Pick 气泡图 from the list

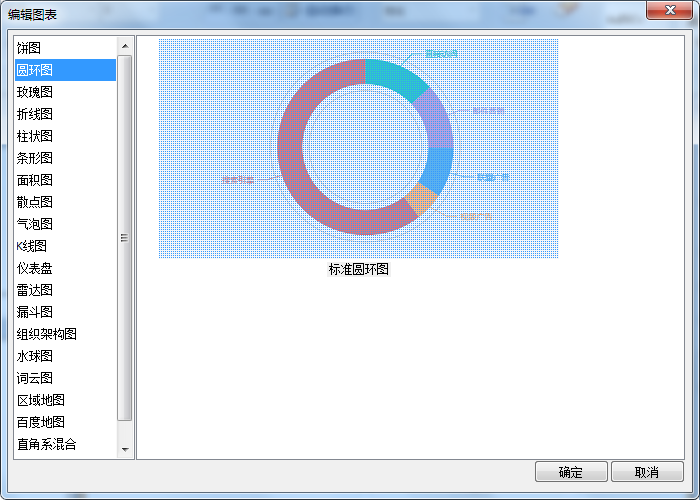tap(35, 224)
